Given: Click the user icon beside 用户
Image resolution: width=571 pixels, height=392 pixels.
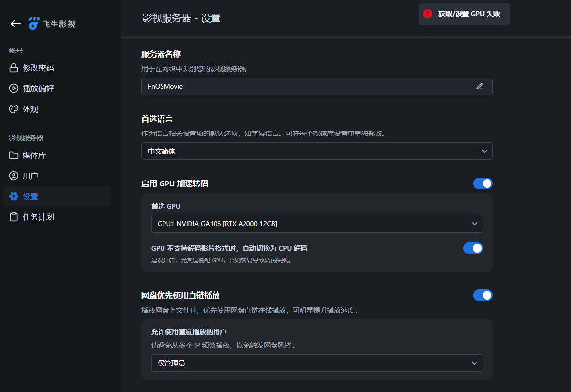Looking at the screenshot, I should click(x=14, y=176).
